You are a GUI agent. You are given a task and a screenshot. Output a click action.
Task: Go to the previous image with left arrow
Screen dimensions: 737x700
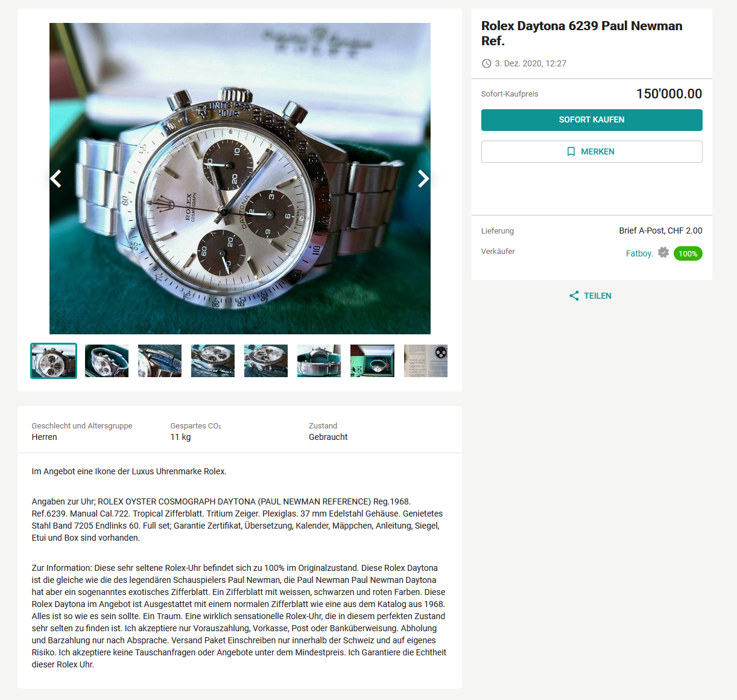tap(56, 179)
